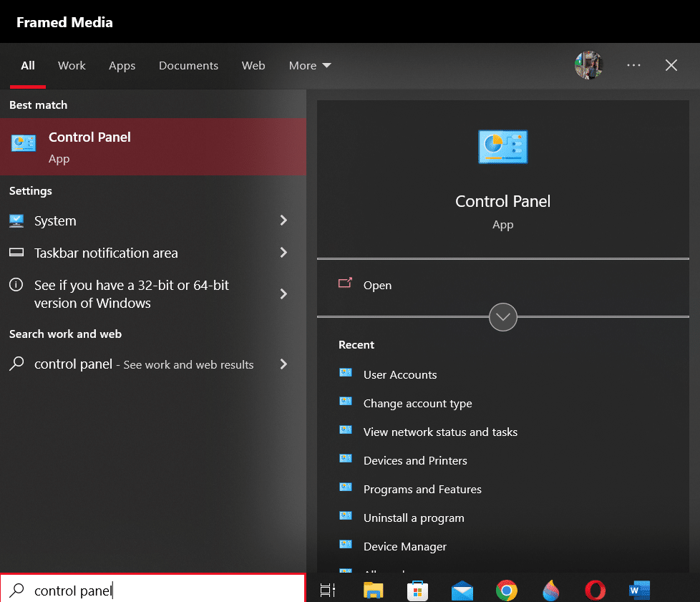Expand the 32-bit or 64-bit result arrow
The image size is (700, 602).
click(283, 293)
